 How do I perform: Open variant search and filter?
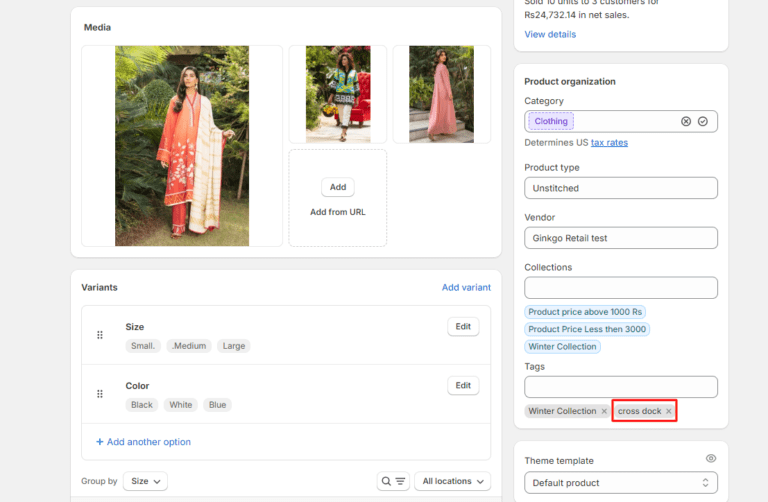pyautogui.click(x=393, y=481)
